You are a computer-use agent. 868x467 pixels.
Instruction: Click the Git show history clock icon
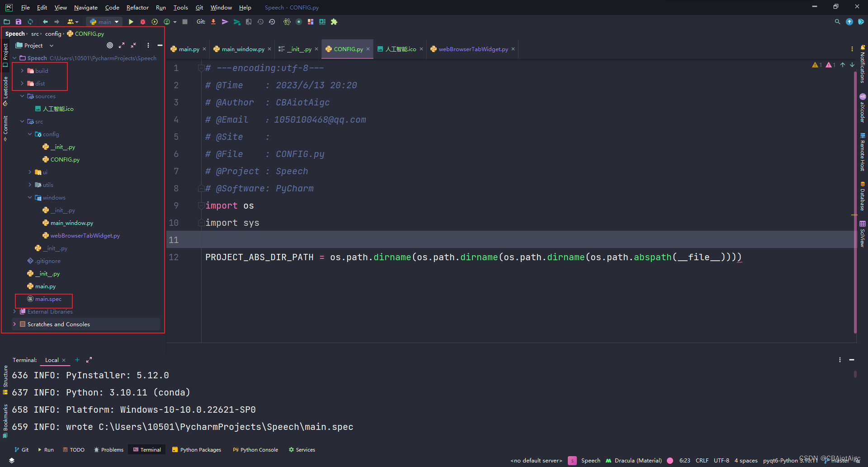tap(260, 22)
